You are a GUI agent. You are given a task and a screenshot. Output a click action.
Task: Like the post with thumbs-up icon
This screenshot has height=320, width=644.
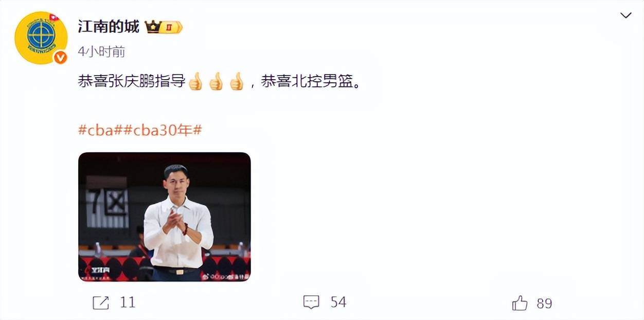[520, 303]
